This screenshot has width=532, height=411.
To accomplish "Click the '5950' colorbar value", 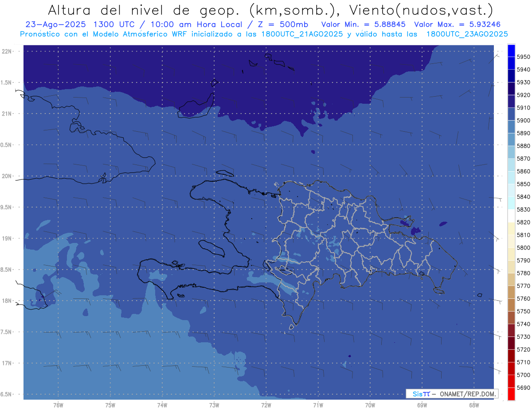I will click(x=523, y=57).
